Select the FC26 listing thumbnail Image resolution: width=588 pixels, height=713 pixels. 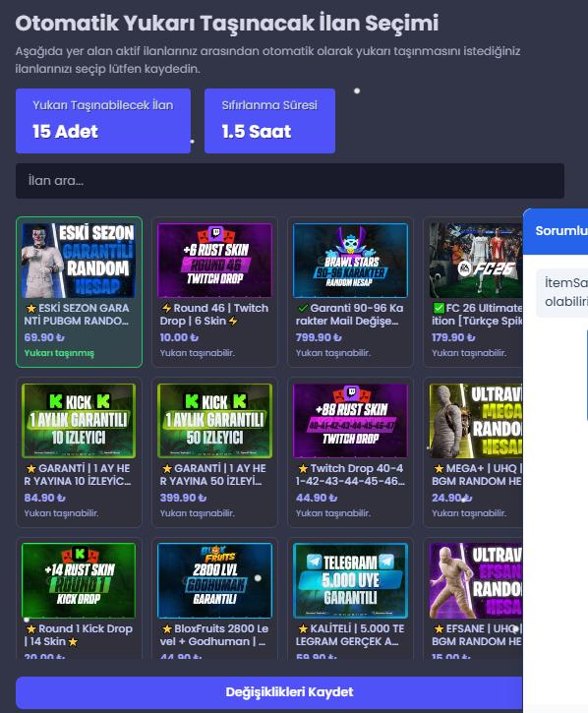pos(476,261)
